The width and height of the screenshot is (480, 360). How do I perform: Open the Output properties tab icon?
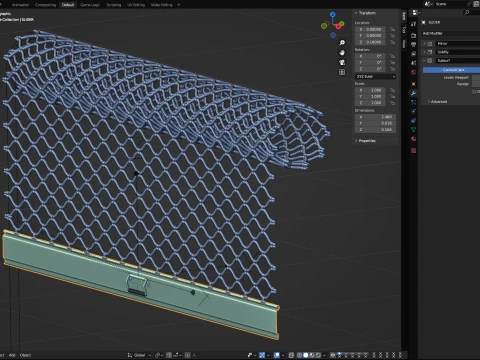(414, 44)
